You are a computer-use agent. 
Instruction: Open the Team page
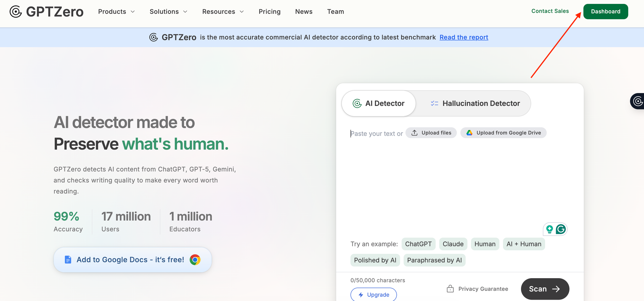(x=336, y=12)
